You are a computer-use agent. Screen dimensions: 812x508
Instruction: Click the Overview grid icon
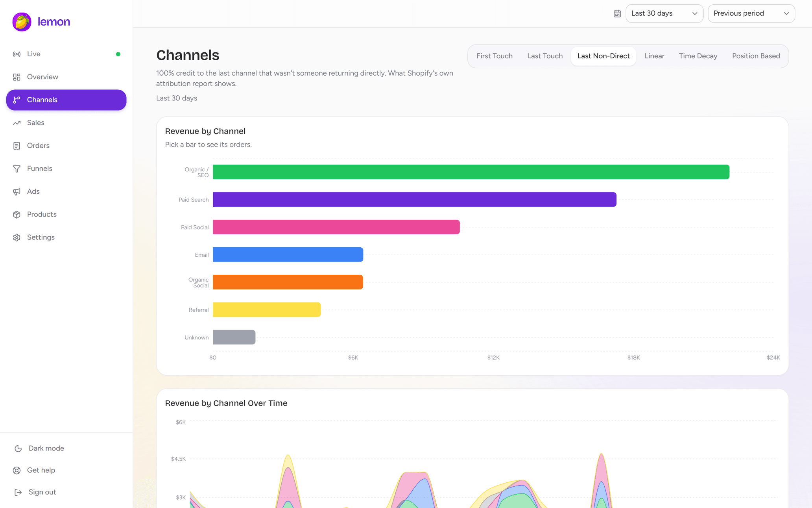(17, 77)
